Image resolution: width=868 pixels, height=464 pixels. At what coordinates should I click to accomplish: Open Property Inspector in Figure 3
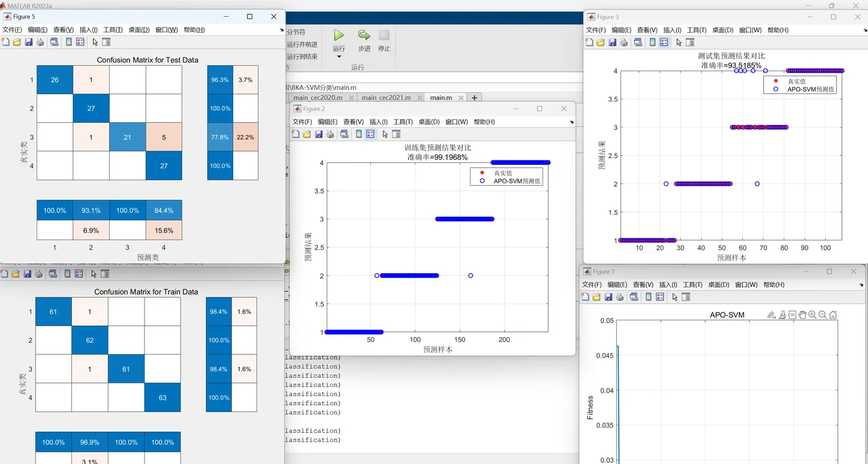pos(690,42)
